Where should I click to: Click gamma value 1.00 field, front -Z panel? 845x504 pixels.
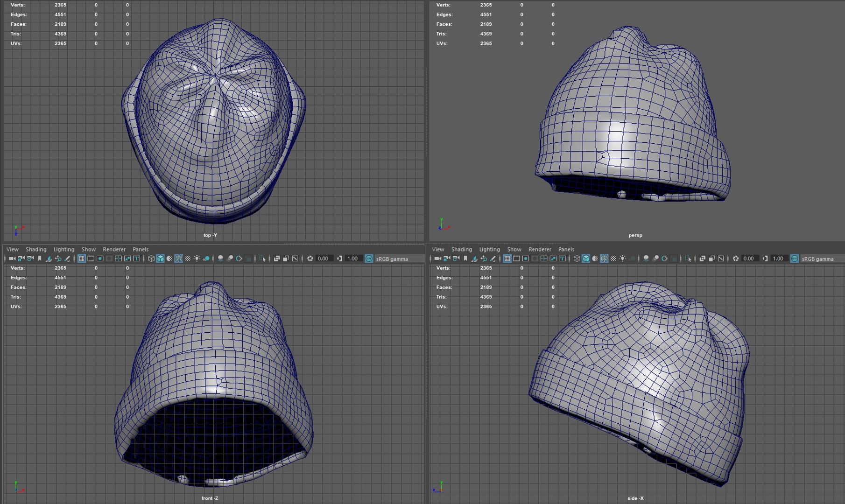pos(353,259)
